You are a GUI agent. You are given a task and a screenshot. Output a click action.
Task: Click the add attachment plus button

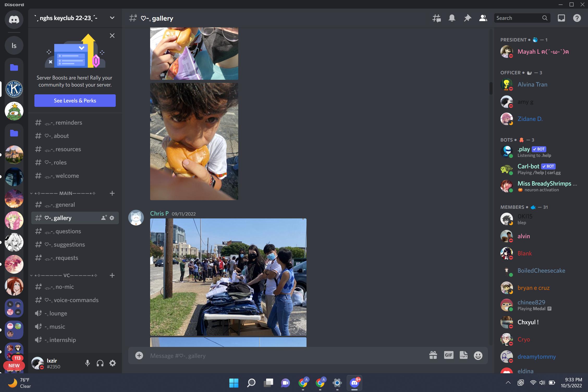(139, 356)
